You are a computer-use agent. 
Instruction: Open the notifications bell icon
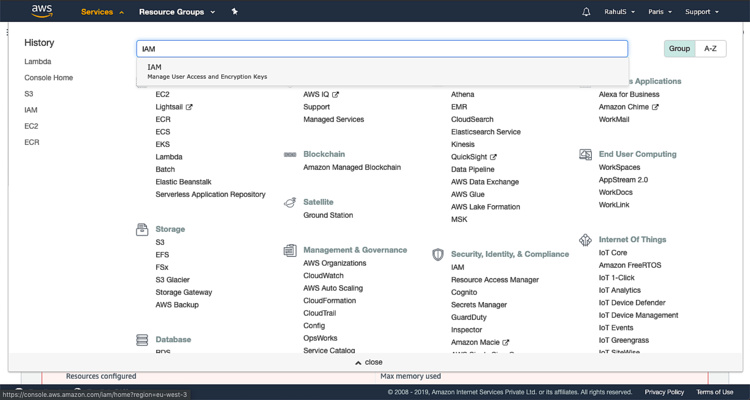(586, 12)
